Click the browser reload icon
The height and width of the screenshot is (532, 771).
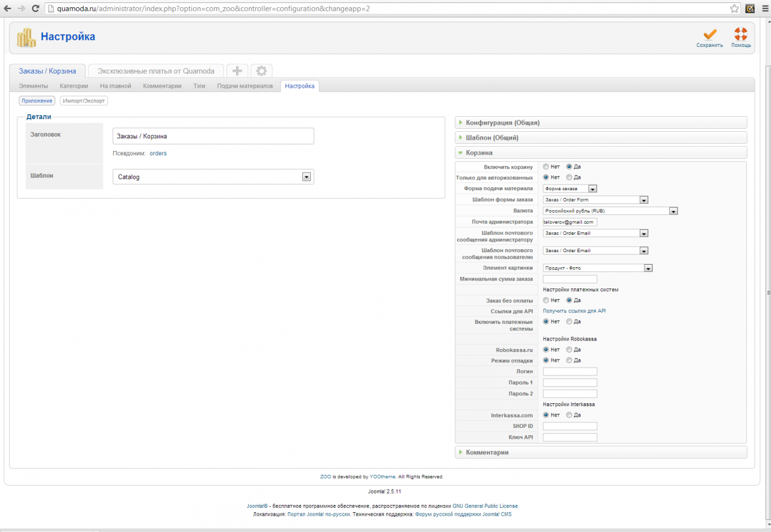click(x=36, y=8)
